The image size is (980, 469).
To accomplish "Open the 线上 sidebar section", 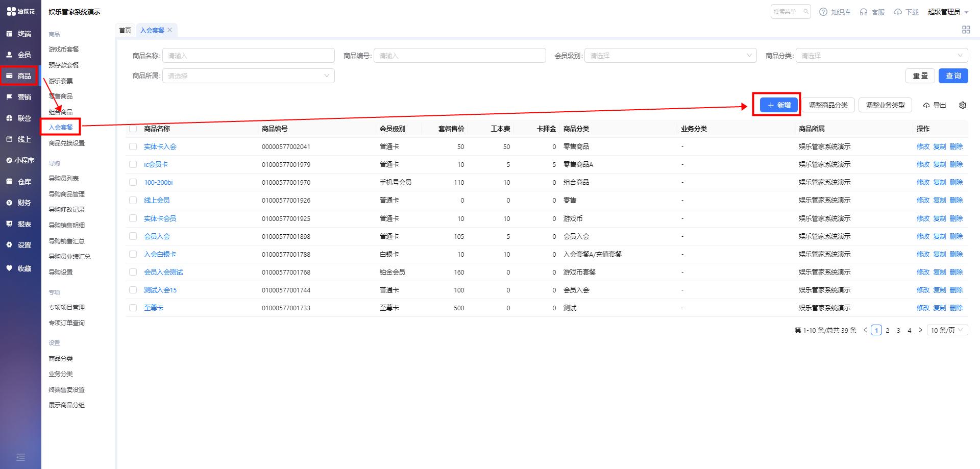I will 19,139.
